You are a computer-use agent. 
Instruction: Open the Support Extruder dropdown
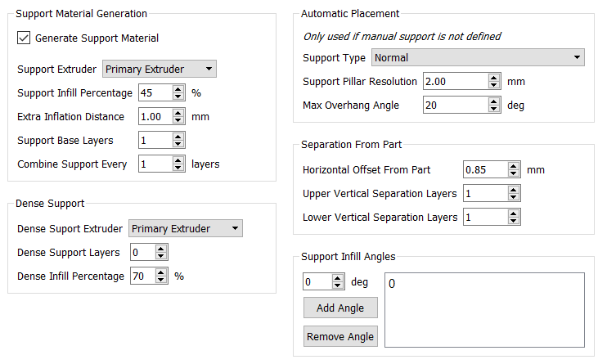(159, 70)
